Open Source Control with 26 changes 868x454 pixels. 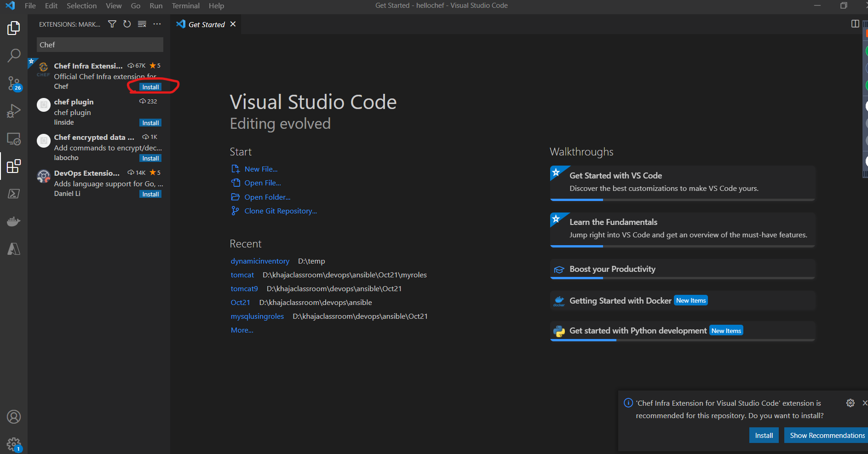[14, 83]
